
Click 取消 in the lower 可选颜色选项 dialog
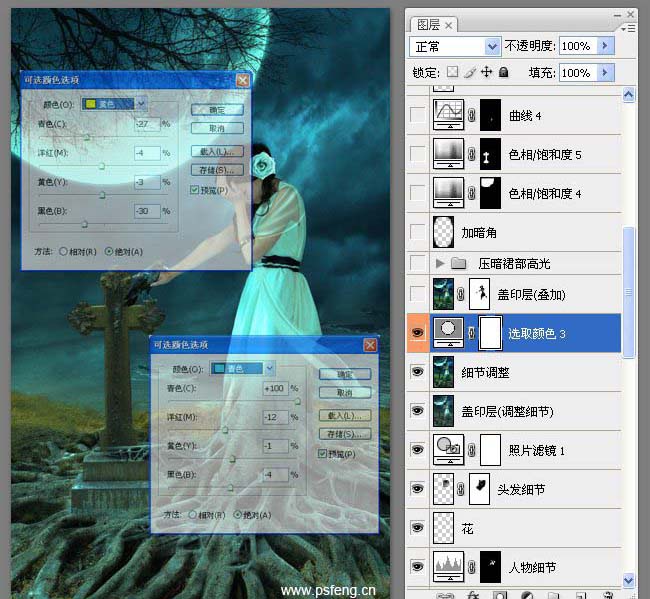pyautogui.click(x=345, y=393)
